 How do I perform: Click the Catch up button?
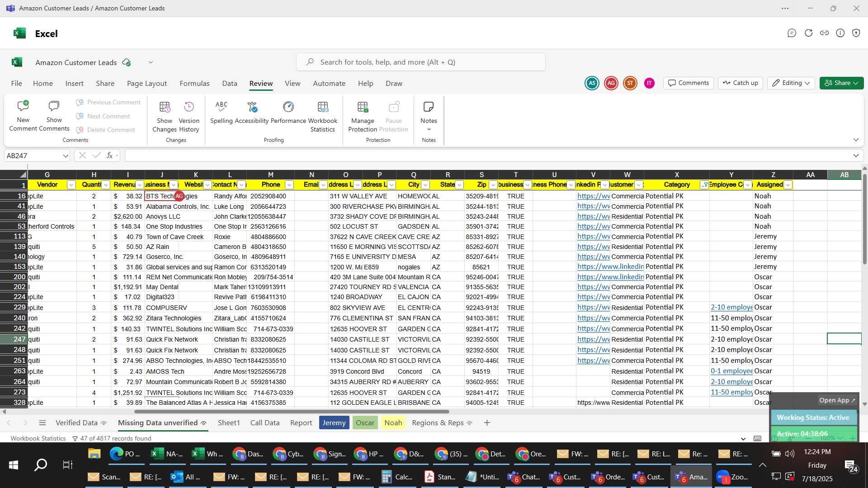point(741,83)
